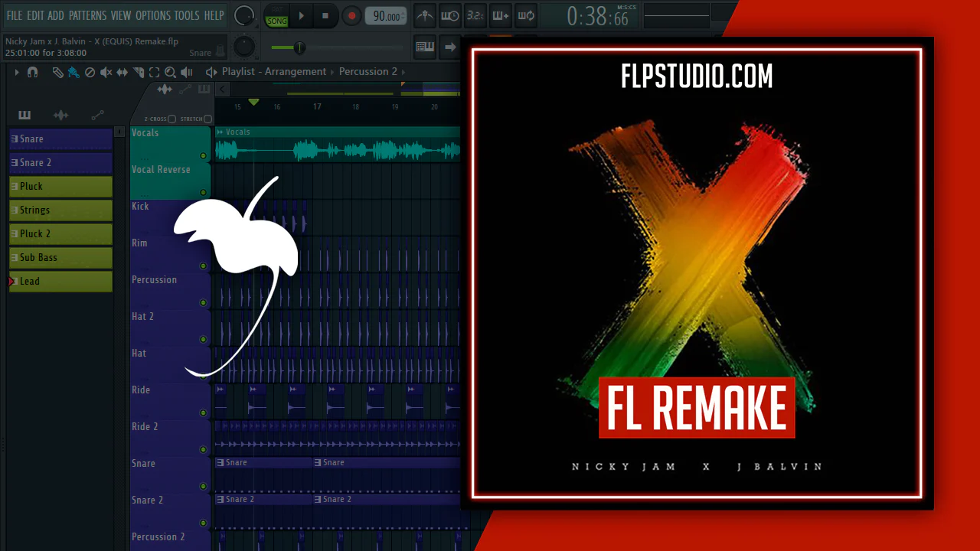Select the Slice tool
Image resolution: width=980 pixels, height=551 pixels.
[139, 72]
